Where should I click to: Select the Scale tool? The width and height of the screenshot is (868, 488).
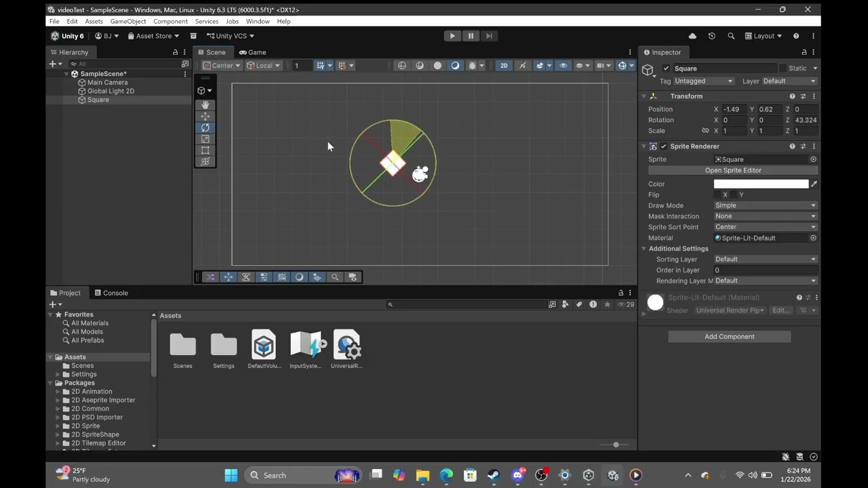[205, 139]
